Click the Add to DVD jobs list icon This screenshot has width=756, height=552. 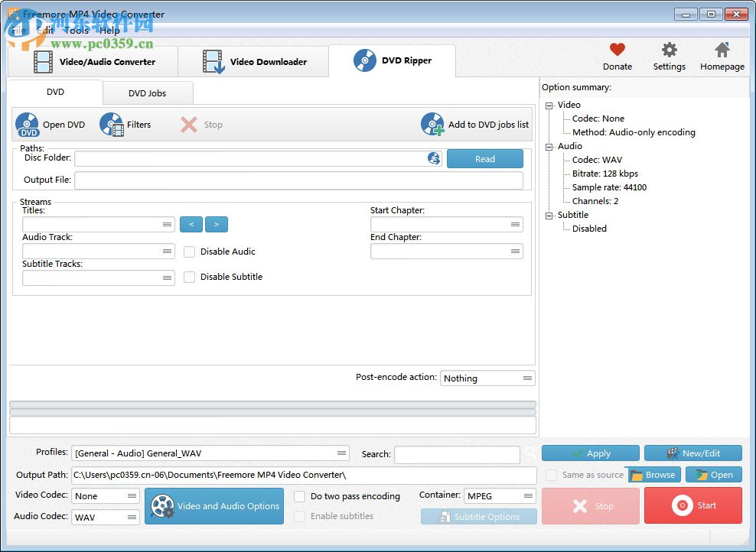[x=432, y=124]
